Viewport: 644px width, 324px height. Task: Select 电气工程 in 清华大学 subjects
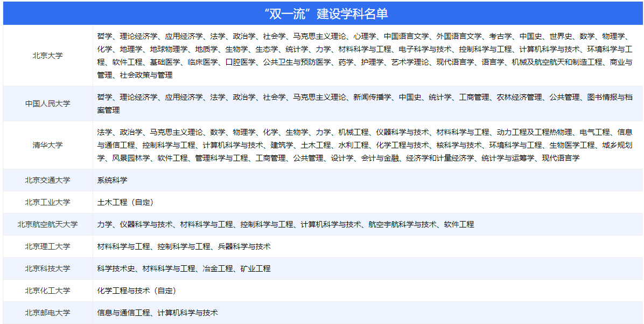(594, 133)
